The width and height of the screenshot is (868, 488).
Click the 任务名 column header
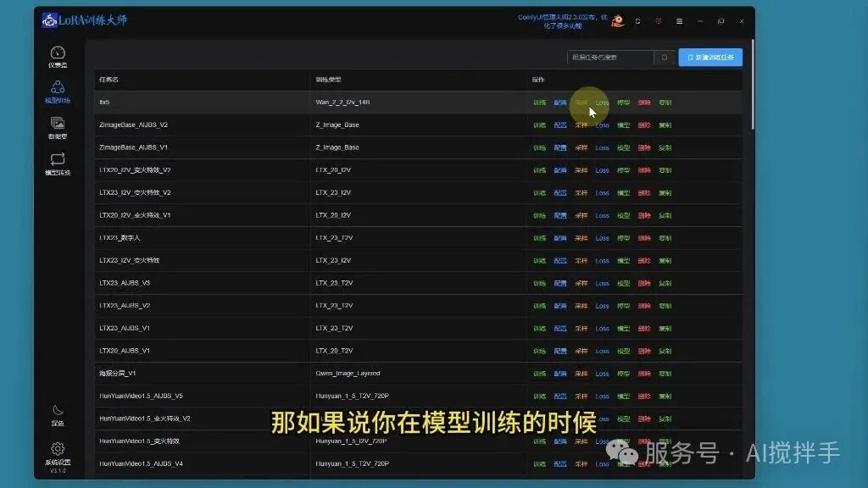coord(108,80)
